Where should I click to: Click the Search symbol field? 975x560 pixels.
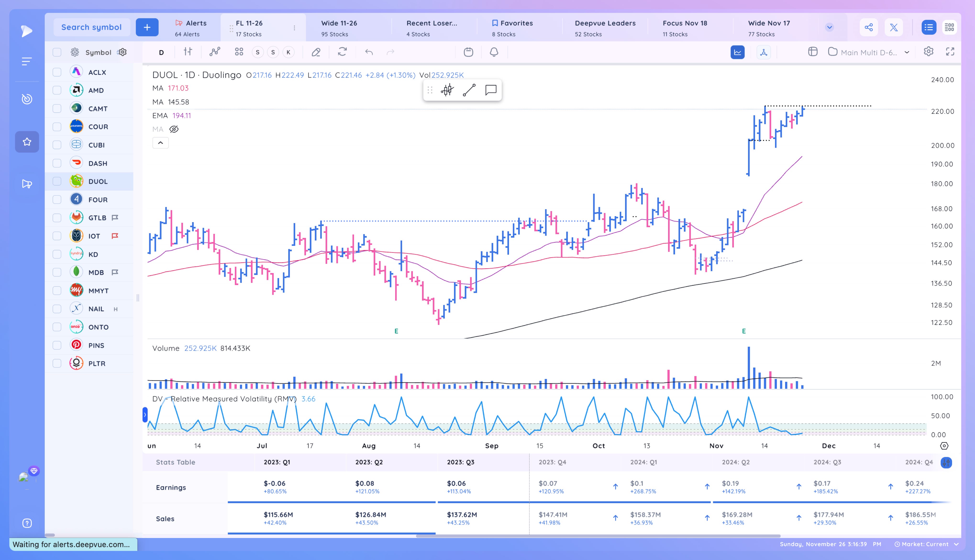click(92, 27)
